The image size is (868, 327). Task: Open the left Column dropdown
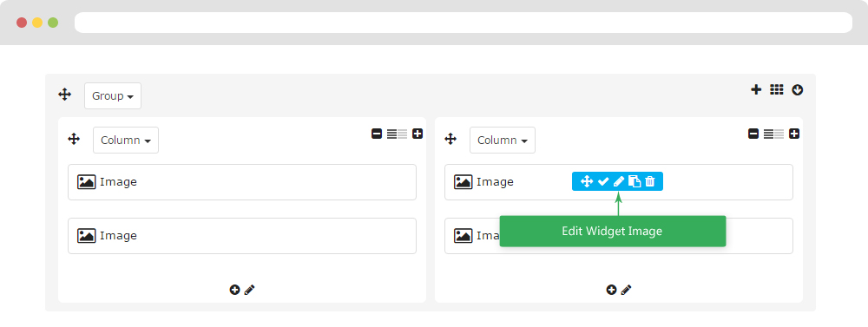126,140
